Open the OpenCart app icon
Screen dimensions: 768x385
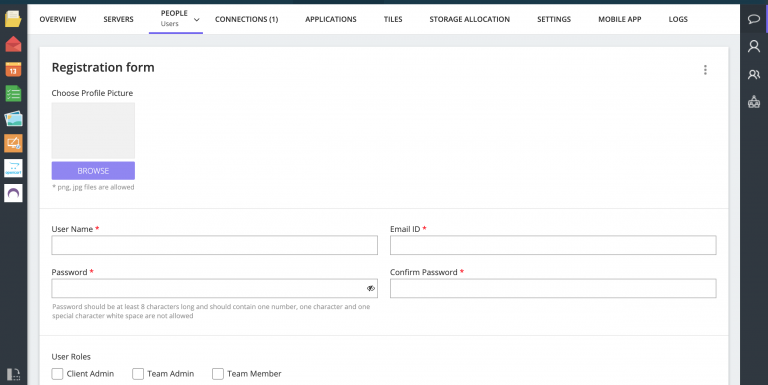13,168
